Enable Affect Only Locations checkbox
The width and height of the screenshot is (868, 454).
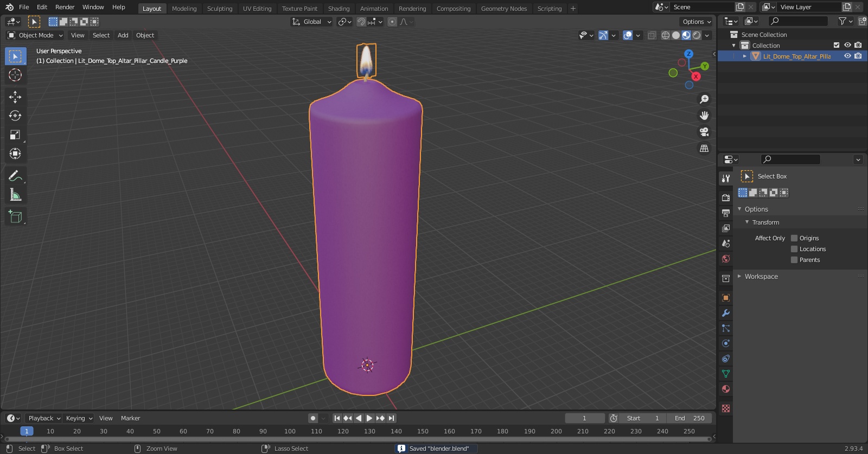794,249
